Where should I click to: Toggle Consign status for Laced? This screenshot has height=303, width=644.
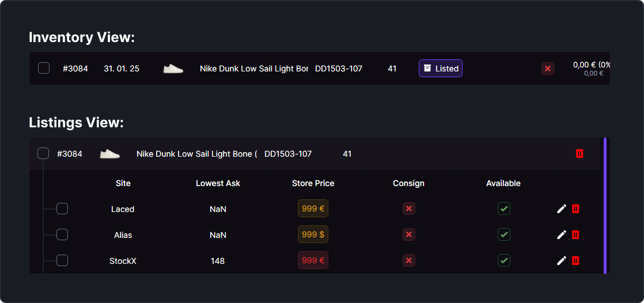pos(409,209)
